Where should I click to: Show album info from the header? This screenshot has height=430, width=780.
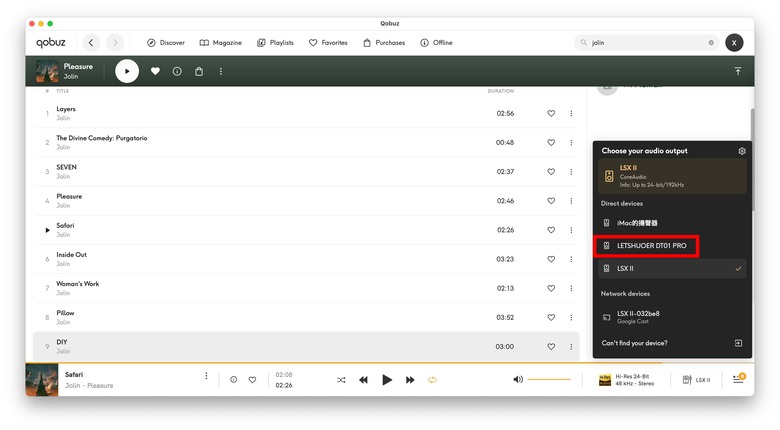[177, 71]
